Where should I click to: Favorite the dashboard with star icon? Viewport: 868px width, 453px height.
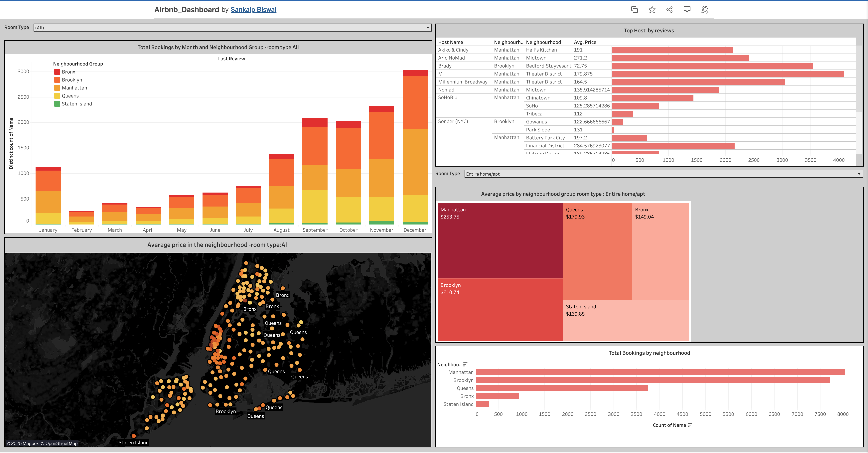652,10
